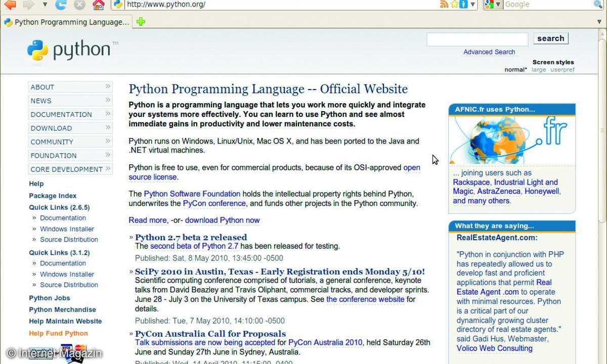Screen dimensions: 607x364
Task: Click Quick Links (2.6.5) heading
Action: coord(59,207)
